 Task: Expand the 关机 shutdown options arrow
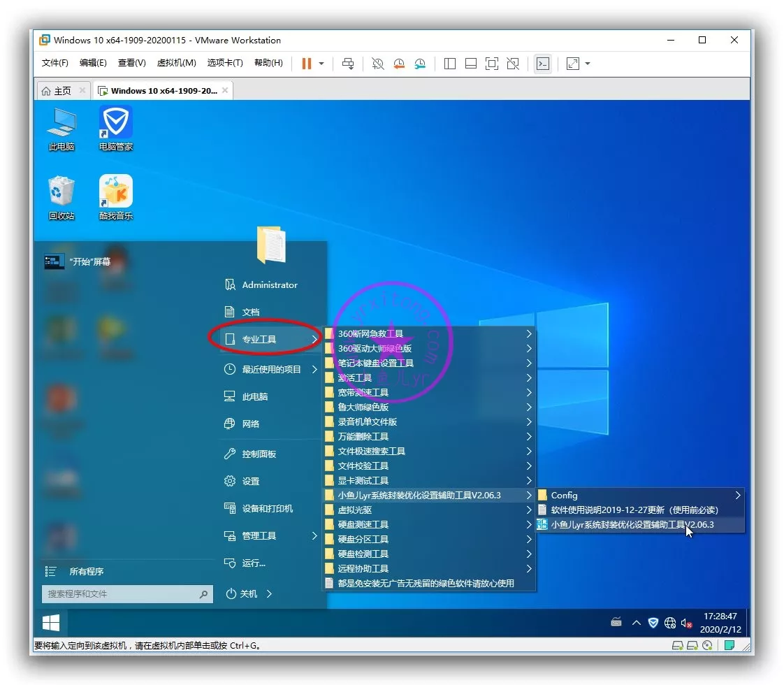(270, 593)
